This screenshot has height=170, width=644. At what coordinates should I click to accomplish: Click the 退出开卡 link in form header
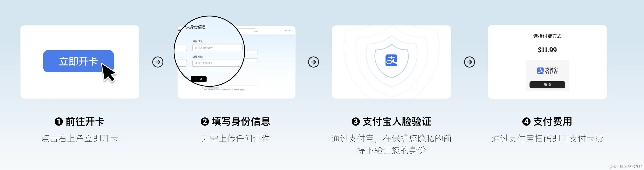[x=287, y=30]
